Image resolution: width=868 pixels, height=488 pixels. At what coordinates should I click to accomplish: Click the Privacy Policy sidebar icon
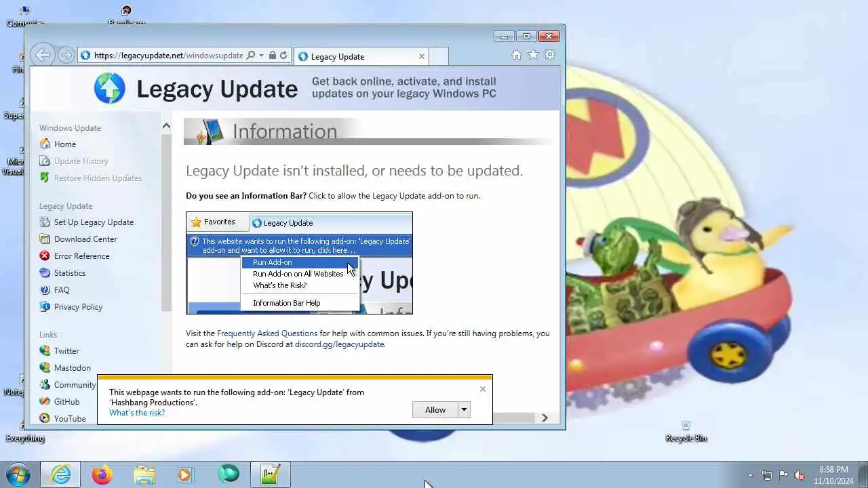[45, 306]
